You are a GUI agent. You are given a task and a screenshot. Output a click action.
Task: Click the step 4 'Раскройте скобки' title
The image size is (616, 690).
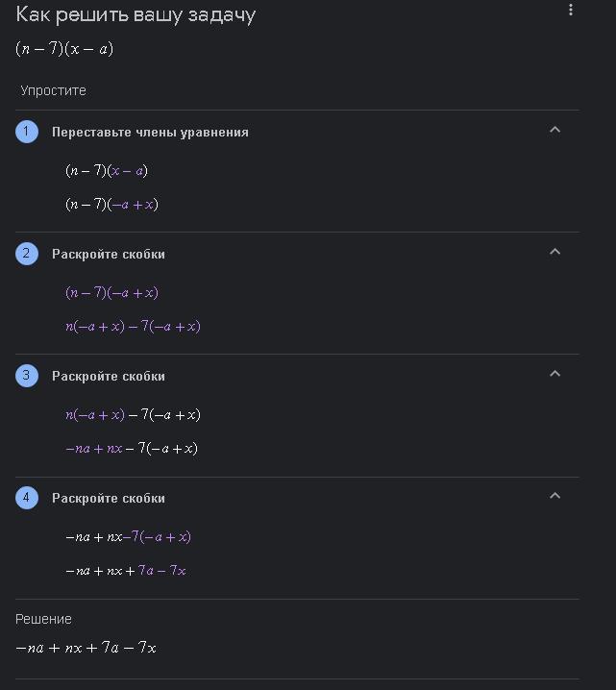[x=109, y=499]
